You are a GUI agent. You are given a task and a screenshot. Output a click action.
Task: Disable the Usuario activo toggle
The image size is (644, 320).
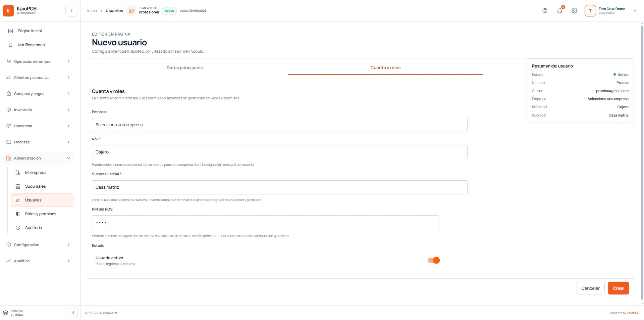click(434, 260)
